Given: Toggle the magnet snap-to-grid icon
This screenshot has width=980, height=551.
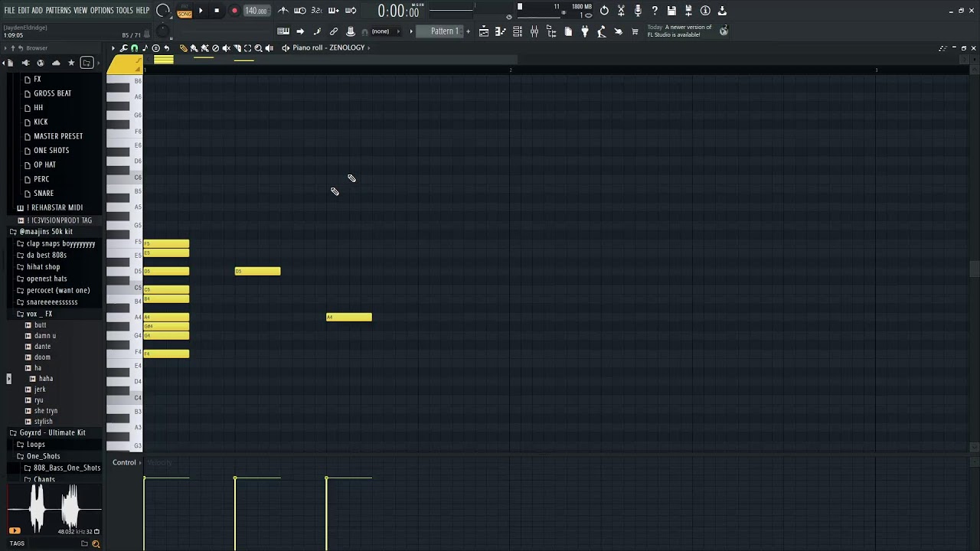Looking at the screenshot, I should [134, 47].
